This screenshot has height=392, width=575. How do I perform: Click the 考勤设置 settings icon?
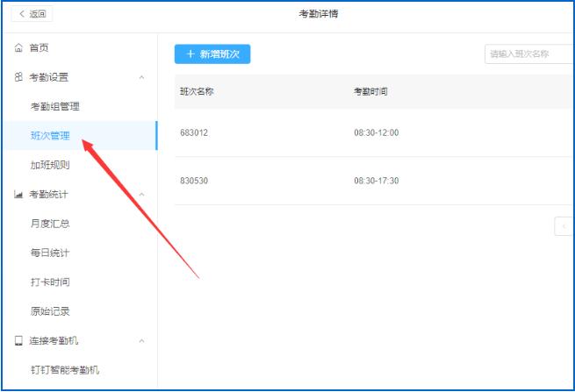click(x=18, y=77)
